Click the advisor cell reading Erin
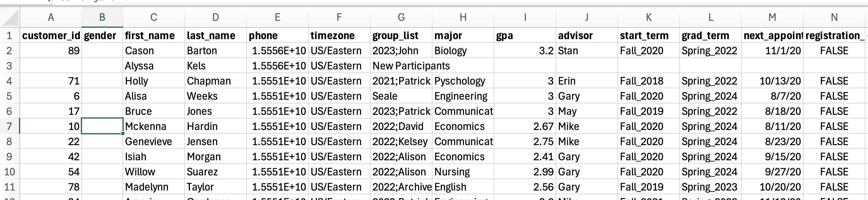Viewport: 868px width, 200px height. click(586, 81)
